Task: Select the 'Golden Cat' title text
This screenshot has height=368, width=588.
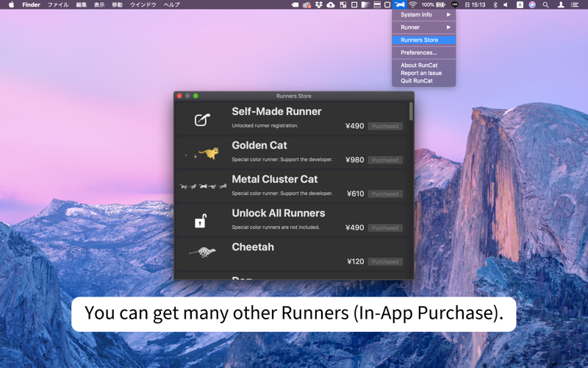Action: (x=259, y=145)
